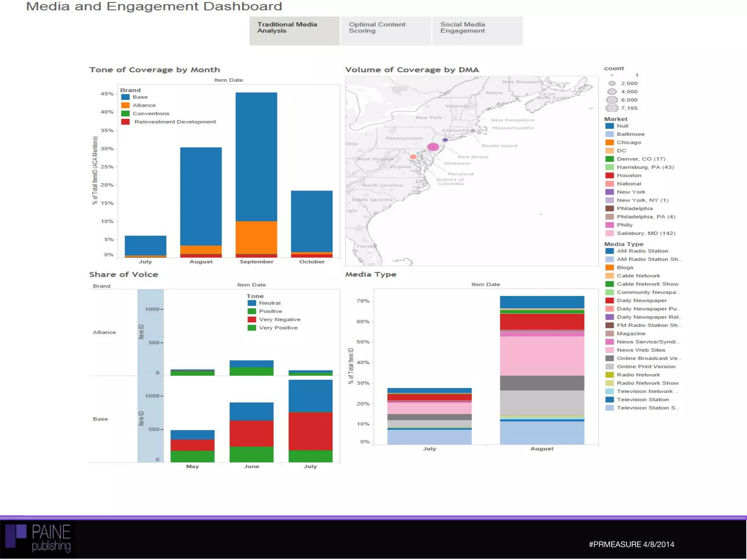
Task: Click the AM Radio Station media swatch
Action: click(x=609, y=251)
